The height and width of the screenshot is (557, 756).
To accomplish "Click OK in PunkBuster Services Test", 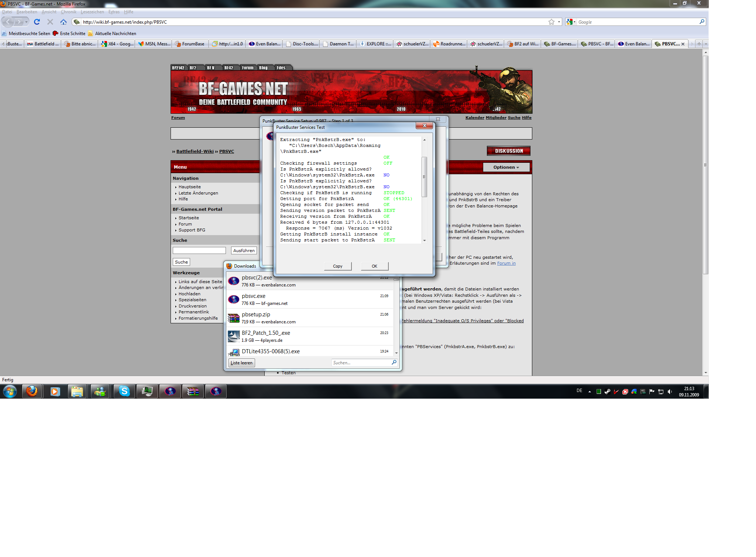I will (374, 266).
